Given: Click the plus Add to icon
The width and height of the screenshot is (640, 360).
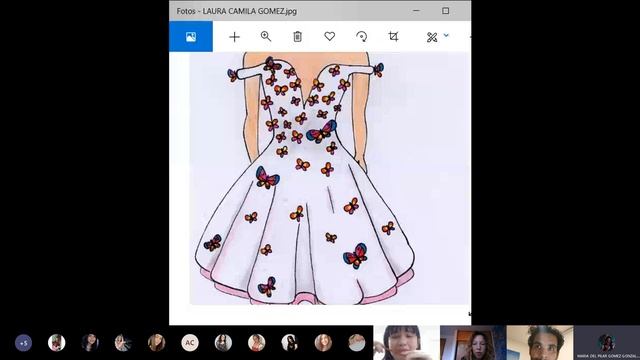Looking at the screenshot, I should pos(234,37).
